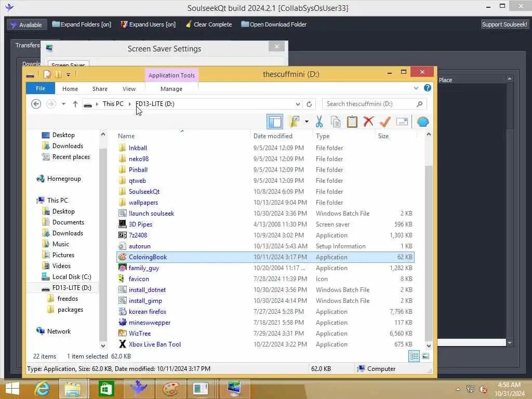The width and height of the screenshot is (532, 399).
Task: Open the File menu in Explorer
Action: [41, 88]
